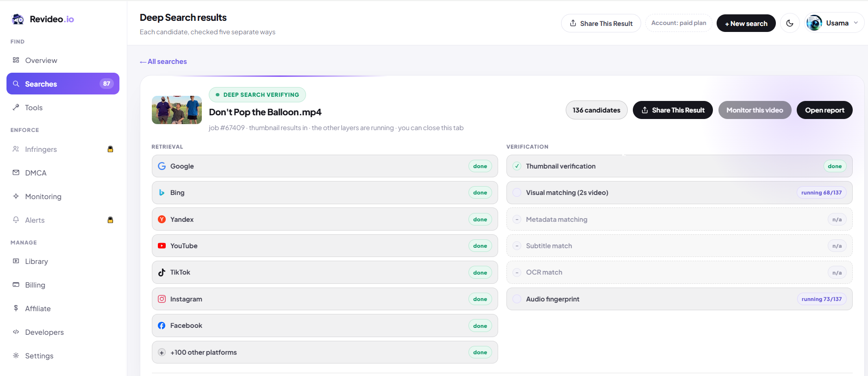Click the job #67409 status text
Image resolution: width=868 pixels, height=376 pixels.
click(x=336, y=128)
